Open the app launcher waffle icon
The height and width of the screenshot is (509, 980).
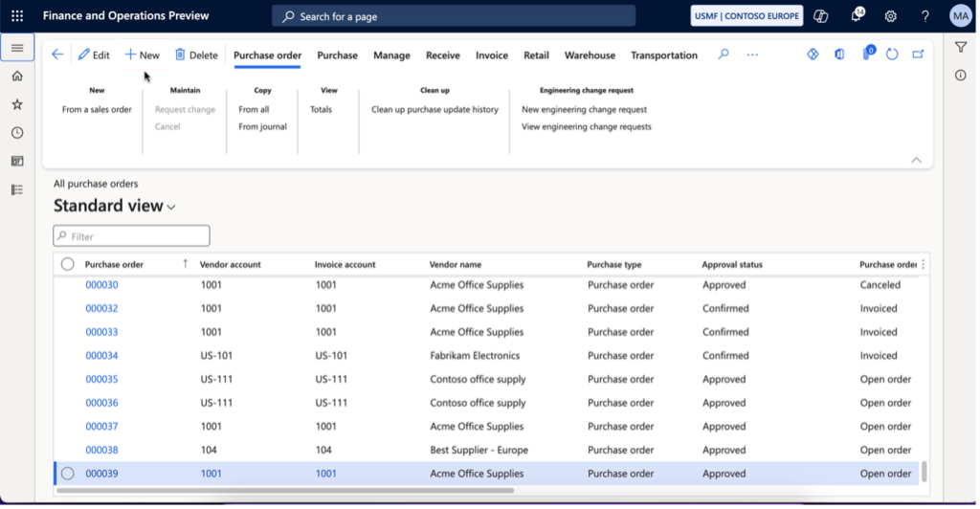coord(17,16)
